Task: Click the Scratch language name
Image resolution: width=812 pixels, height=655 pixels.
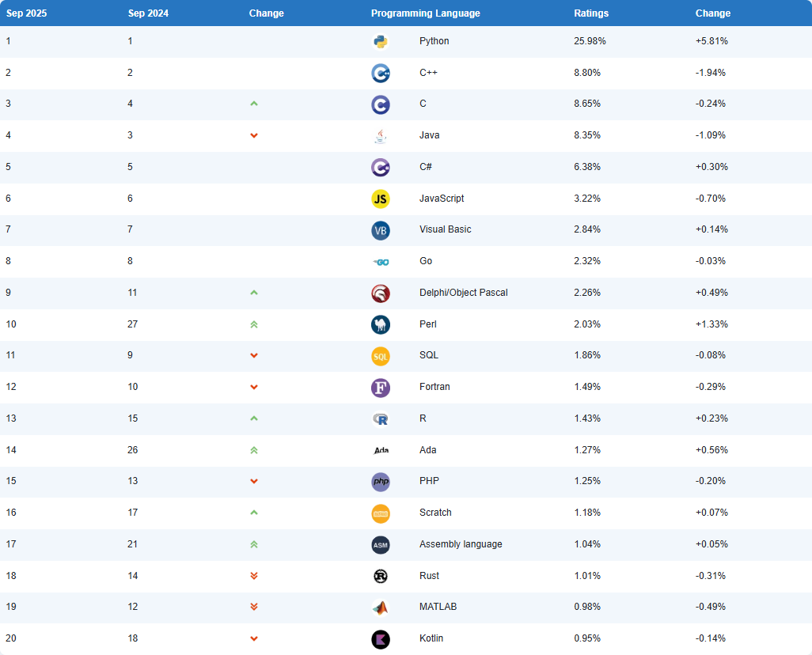Action: click(435, 513)
